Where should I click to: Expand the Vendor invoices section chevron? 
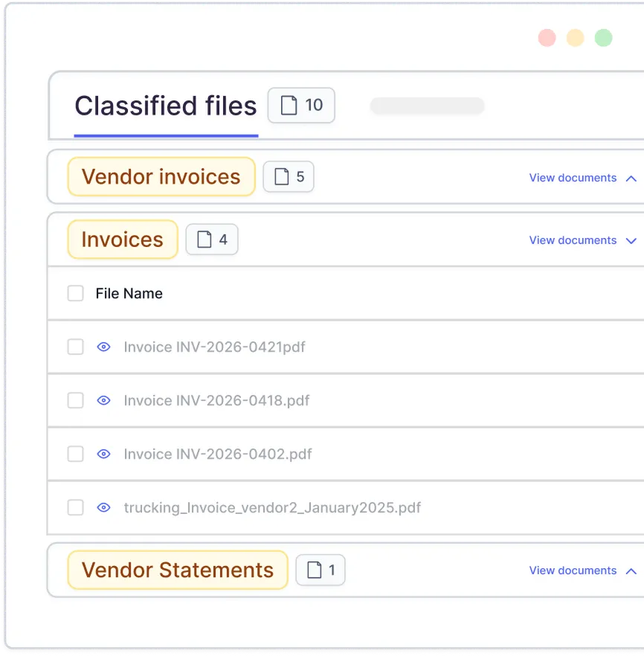[x=631, y=179]
